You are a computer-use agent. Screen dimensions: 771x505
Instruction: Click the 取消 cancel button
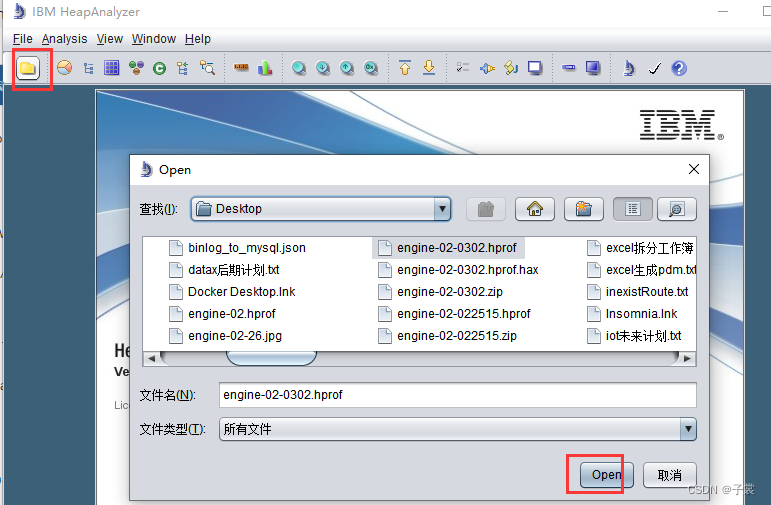[670, 475]
